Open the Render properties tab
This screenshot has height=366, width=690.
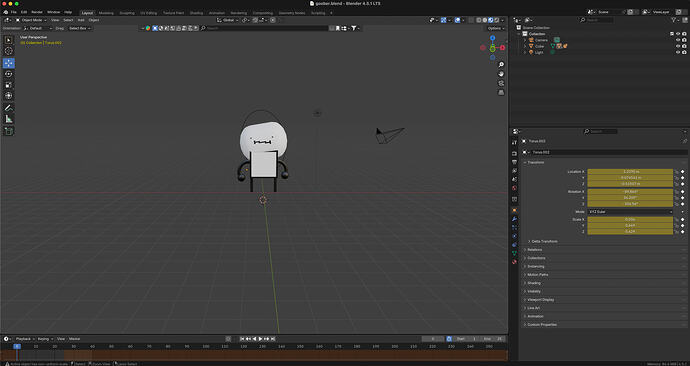point(514,154)
